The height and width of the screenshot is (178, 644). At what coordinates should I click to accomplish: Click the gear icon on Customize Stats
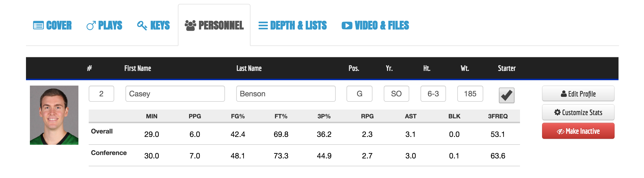click(557, 112)
